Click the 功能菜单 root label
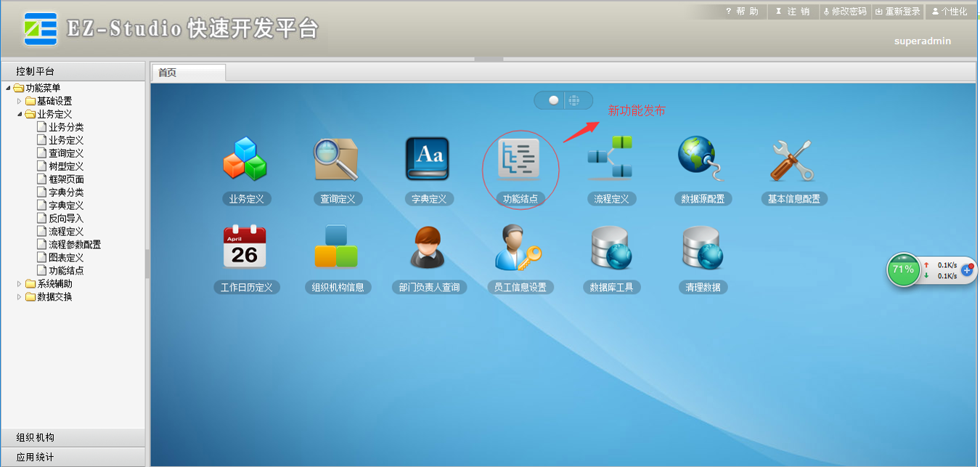Screen dimensions: 980x467 pos(43,88)
